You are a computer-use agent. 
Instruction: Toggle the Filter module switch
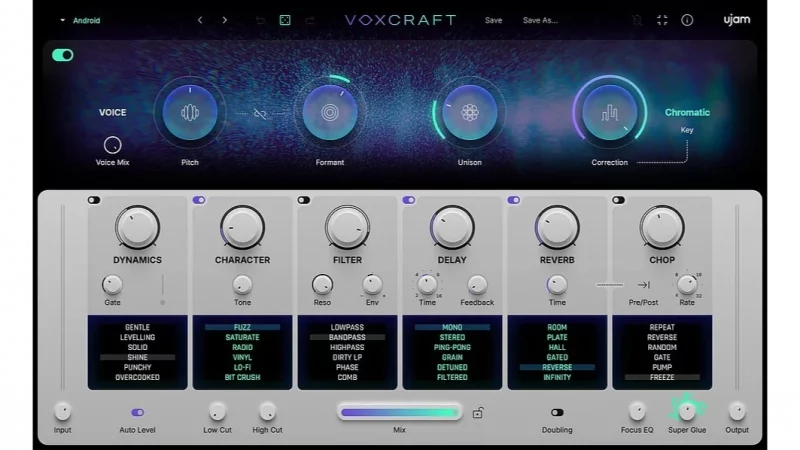click(304, 200)
